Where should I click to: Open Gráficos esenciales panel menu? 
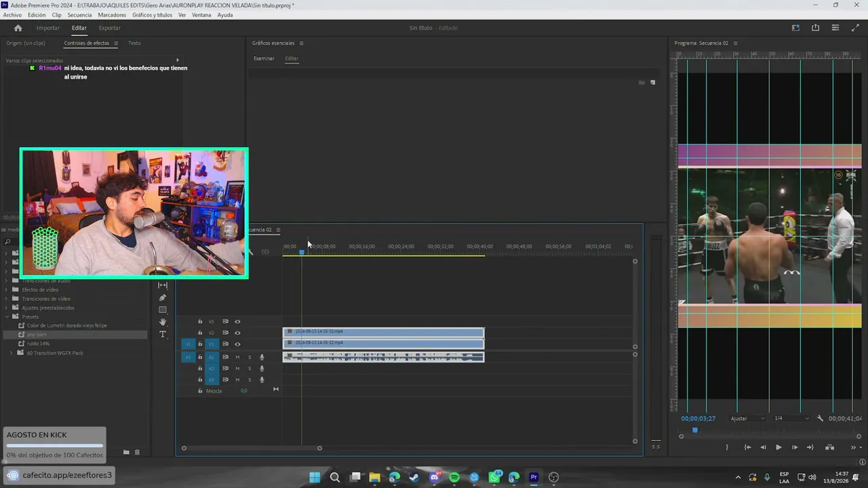[301, 43]
